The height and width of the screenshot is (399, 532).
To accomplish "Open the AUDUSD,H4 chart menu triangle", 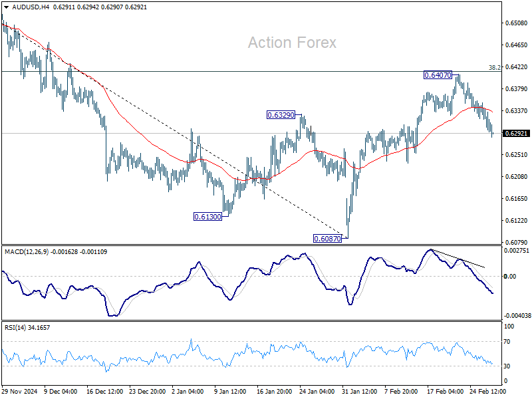I will pos(6,7).
